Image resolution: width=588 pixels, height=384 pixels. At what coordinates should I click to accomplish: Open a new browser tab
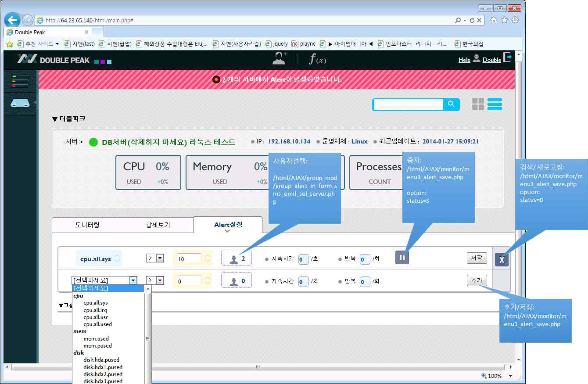[97, 32]
